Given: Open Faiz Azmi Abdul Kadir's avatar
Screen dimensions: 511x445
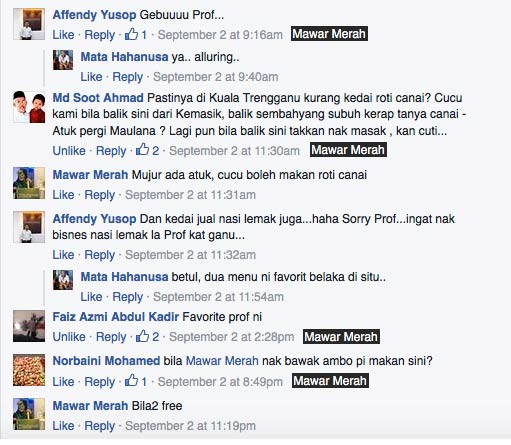Looking at the screenshot, I should pyautogui.click(x=29, y=326).
